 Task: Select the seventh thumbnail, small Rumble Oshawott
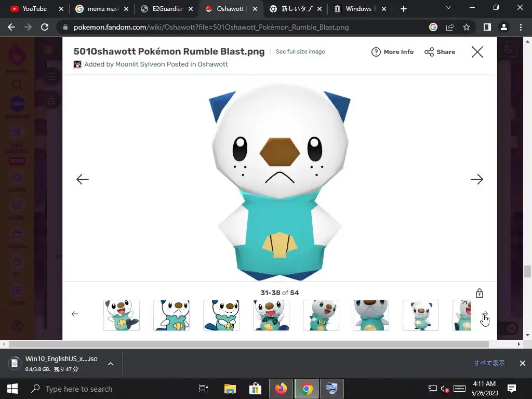(421, 315)
